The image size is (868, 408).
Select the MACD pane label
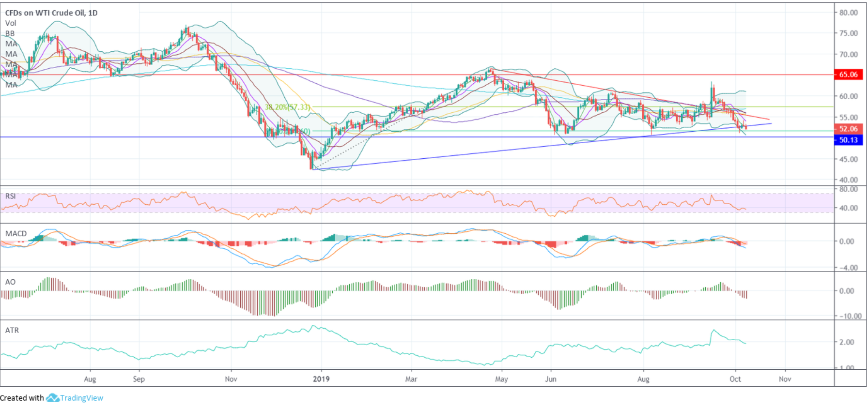[x=16, y=233]
